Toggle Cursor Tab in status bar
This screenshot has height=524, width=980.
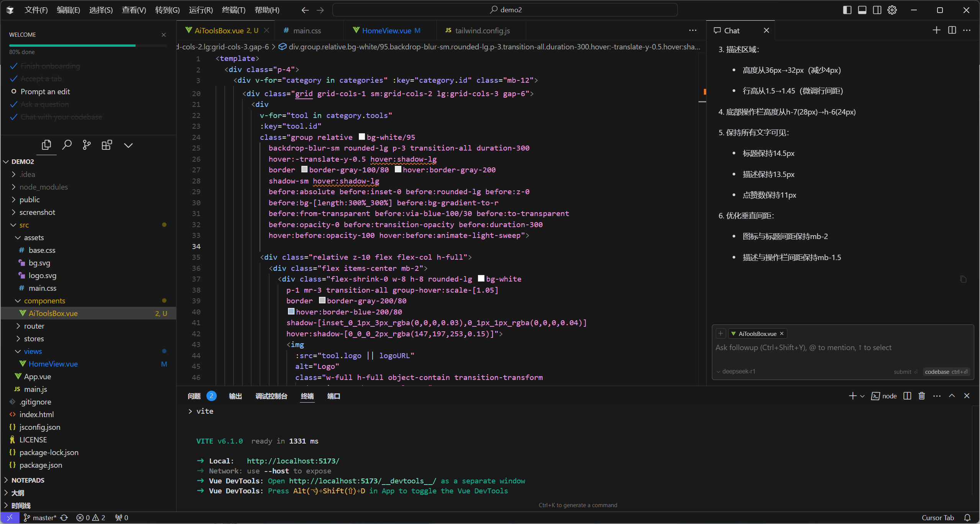(x=937, y=517)
